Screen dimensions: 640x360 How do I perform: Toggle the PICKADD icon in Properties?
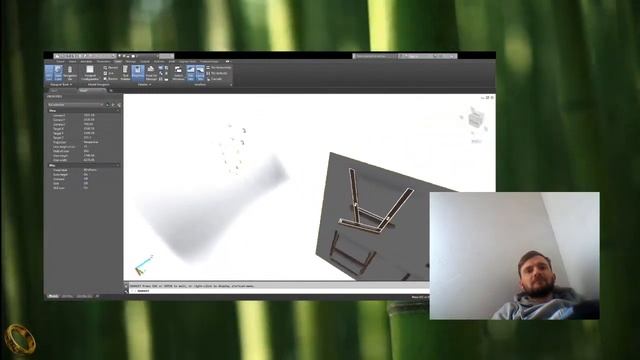pos(108,105)
